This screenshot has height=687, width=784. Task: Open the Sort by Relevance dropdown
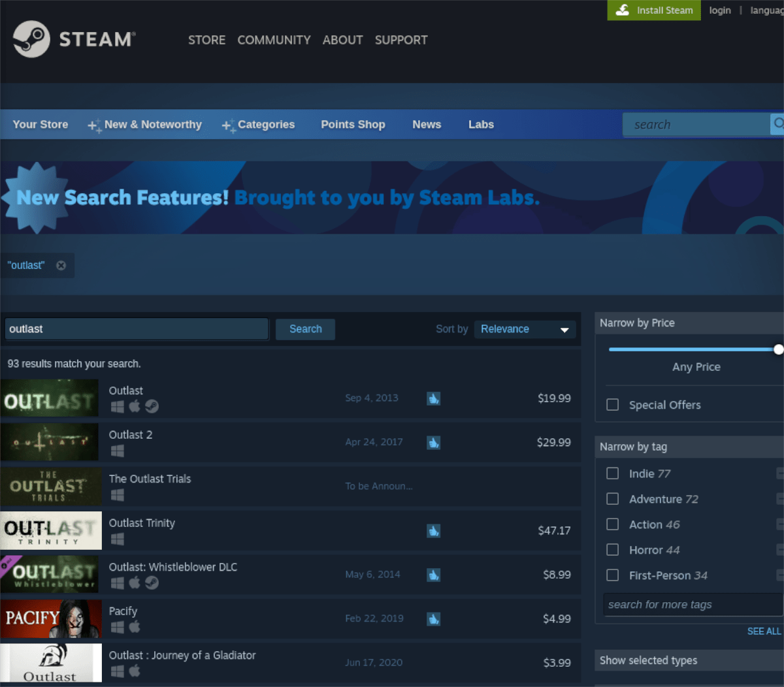525,329
